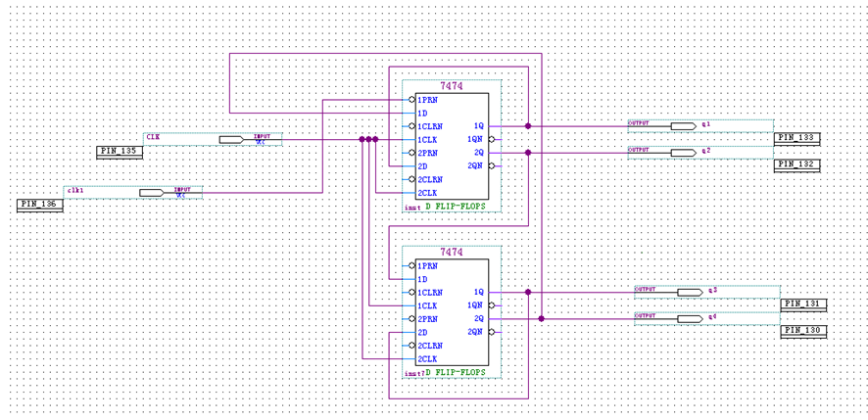Click the 1PRN port of upper 7474
The height and width of the screenshot is (420, 868).
[427, 100]
